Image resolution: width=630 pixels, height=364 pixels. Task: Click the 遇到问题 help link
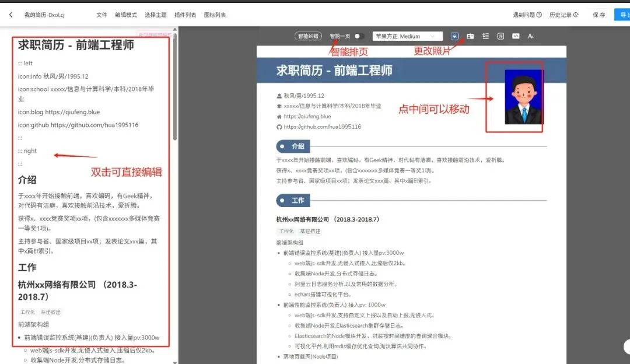527,15
